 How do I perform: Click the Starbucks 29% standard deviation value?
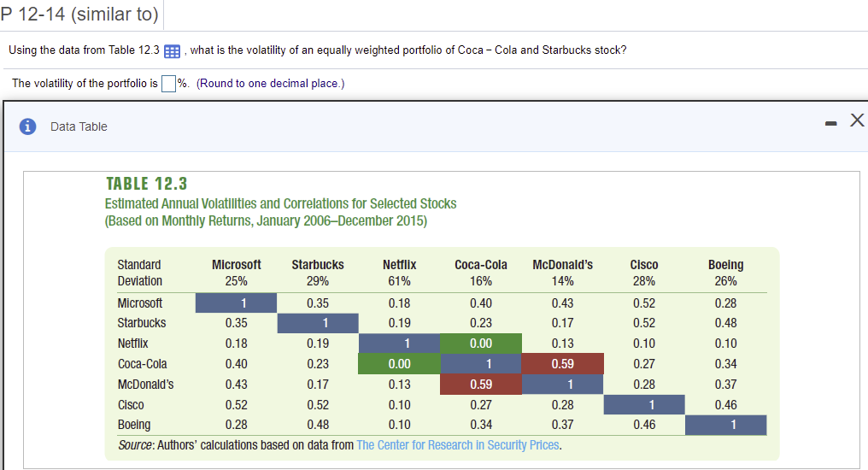[318, 281]
